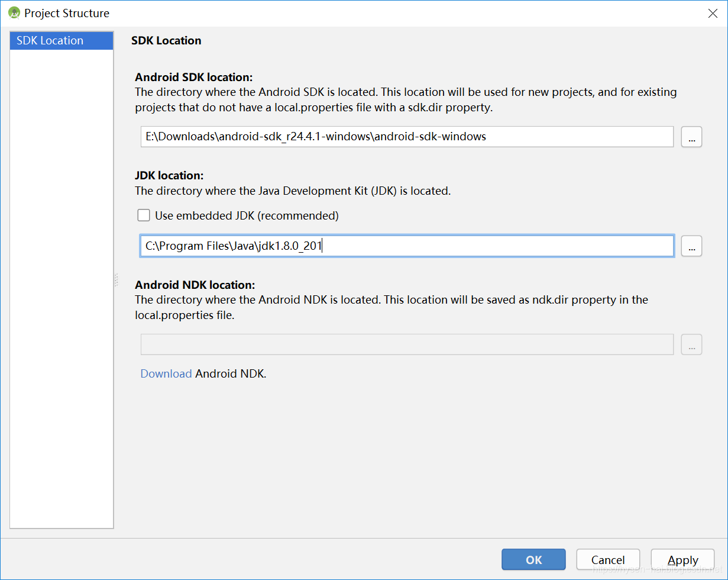
Task: Click the Android Studio icon in title bar
Action: tap(14, 13)
